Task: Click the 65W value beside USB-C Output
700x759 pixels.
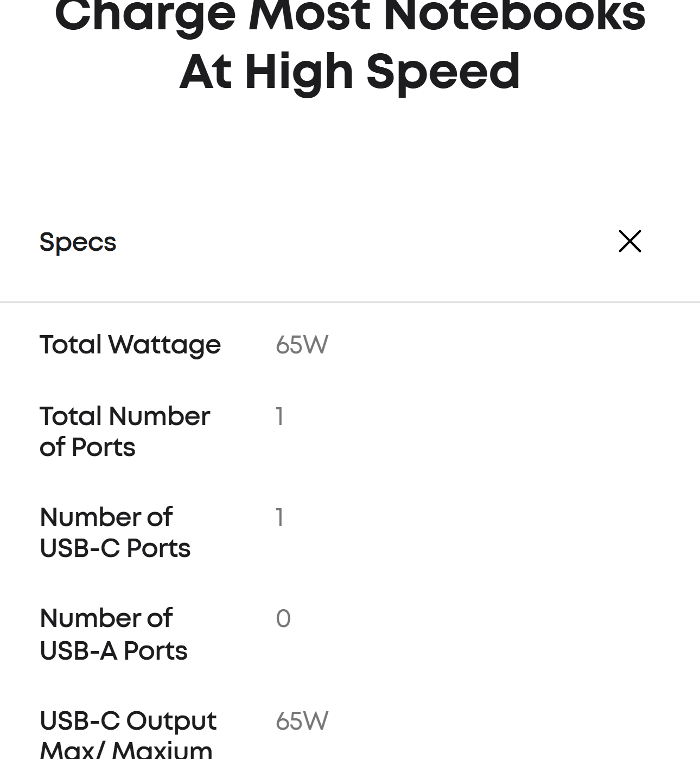Action: point(302,722)
